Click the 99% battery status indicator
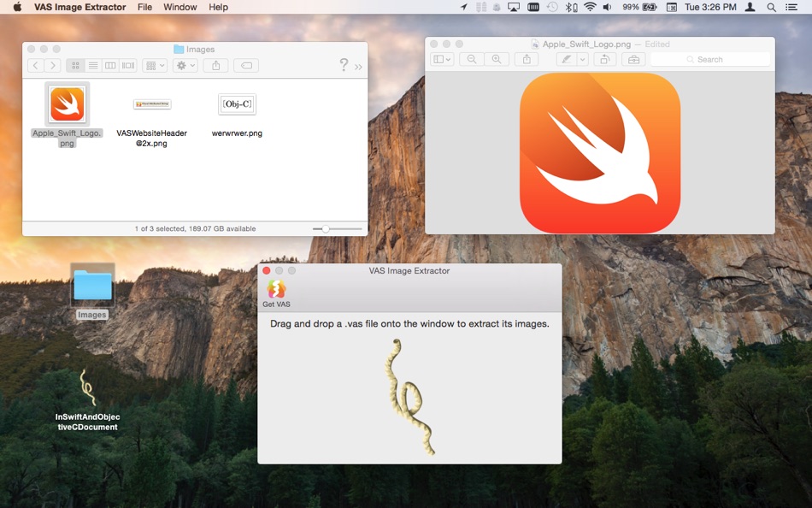This screenshot has height=508, width=812. coord(639,7)
